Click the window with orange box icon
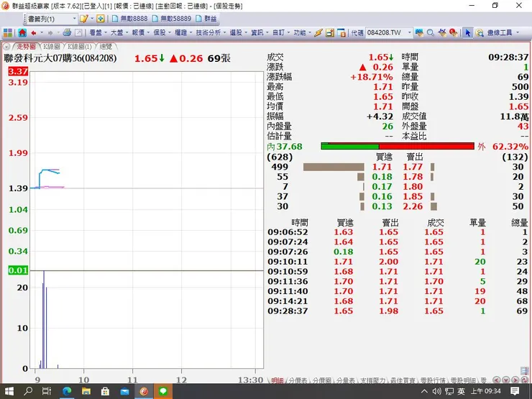This screenshot has height=399, width=532. (341, 32)
